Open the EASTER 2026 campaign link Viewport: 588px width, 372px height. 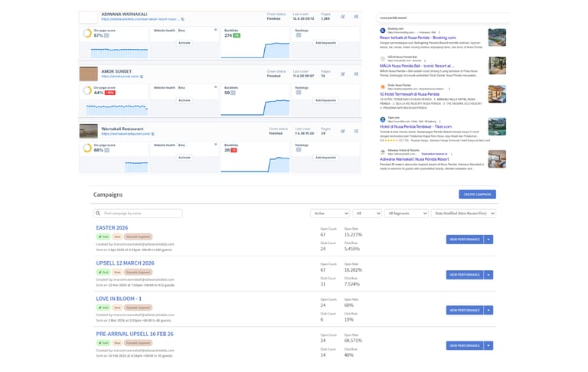click(112, 227)
